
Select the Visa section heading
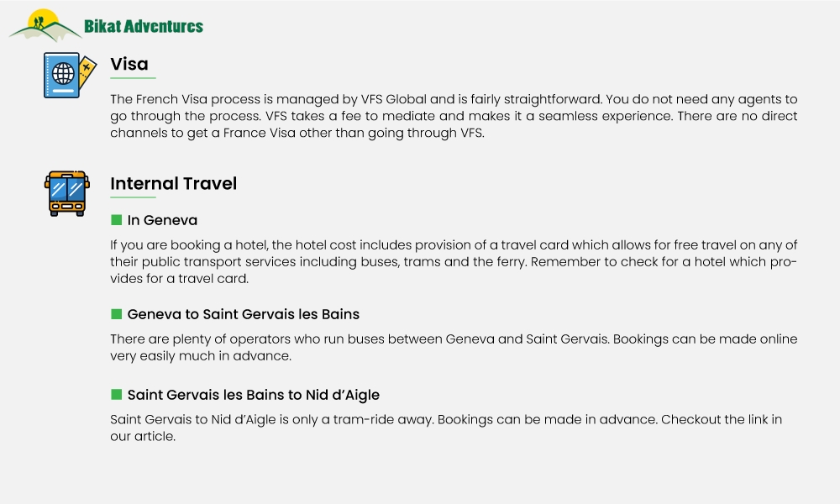[x=129, y=65]
